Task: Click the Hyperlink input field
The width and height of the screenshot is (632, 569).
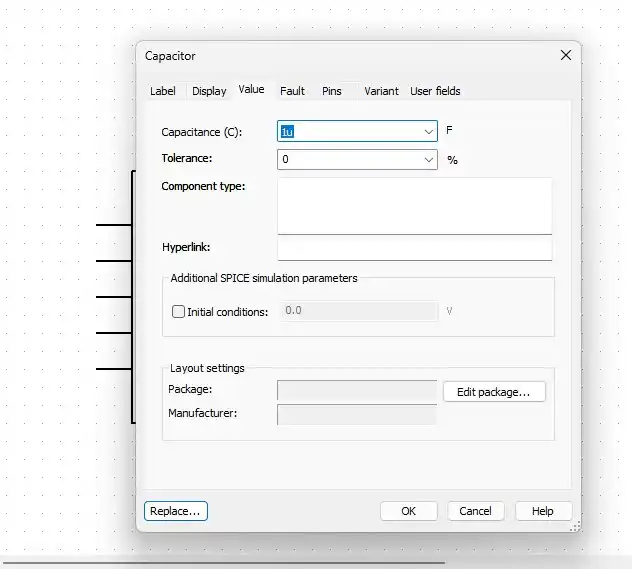Action: 414,248
